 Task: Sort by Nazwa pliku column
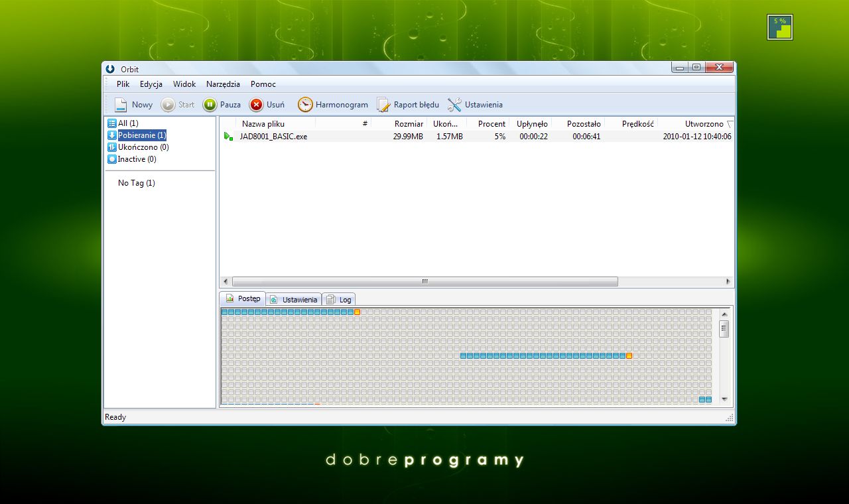click(275, 124)
